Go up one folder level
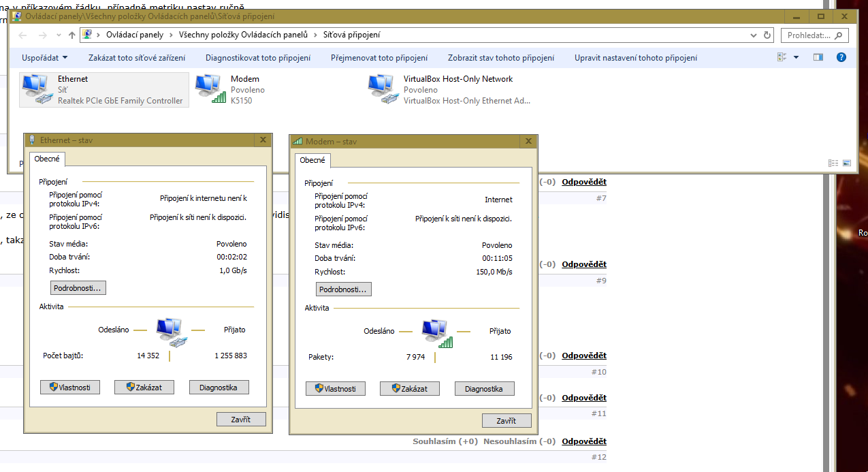Viewport: 868px width, 472px height. (x=72, y=35)
